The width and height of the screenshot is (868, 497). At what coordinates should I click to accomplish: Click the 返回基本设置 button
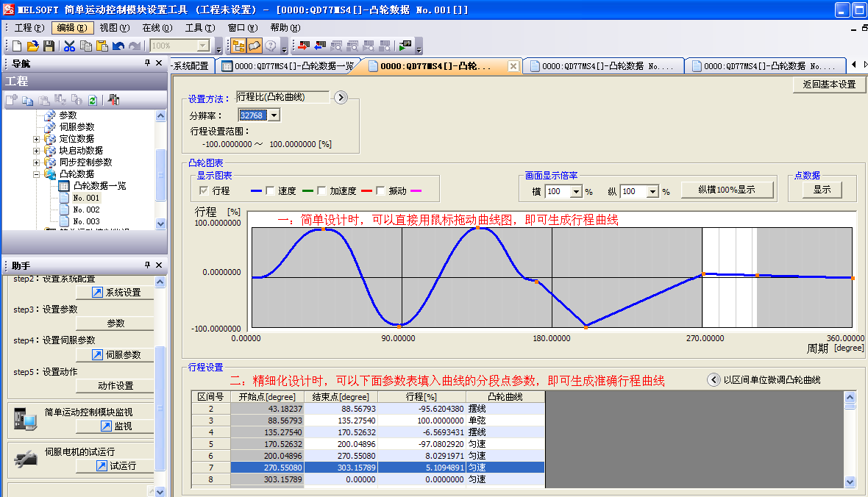click(829, 85)
